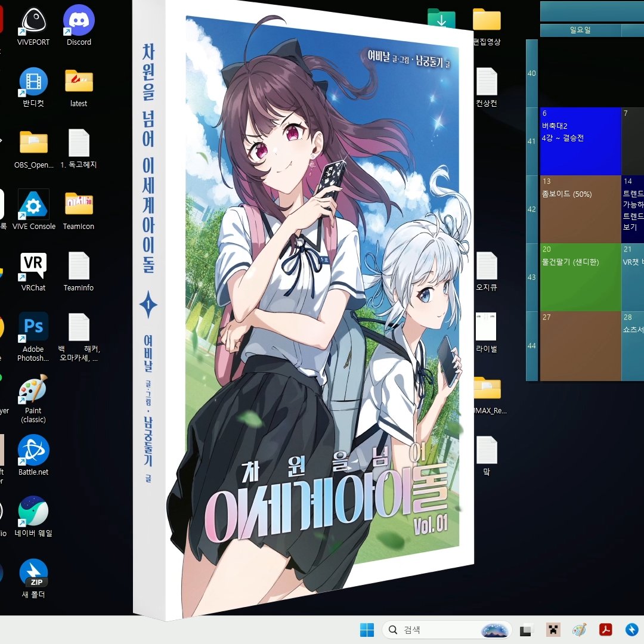Select calendar day 27 cell
644x644 pixels.
(x=580, y=346)
